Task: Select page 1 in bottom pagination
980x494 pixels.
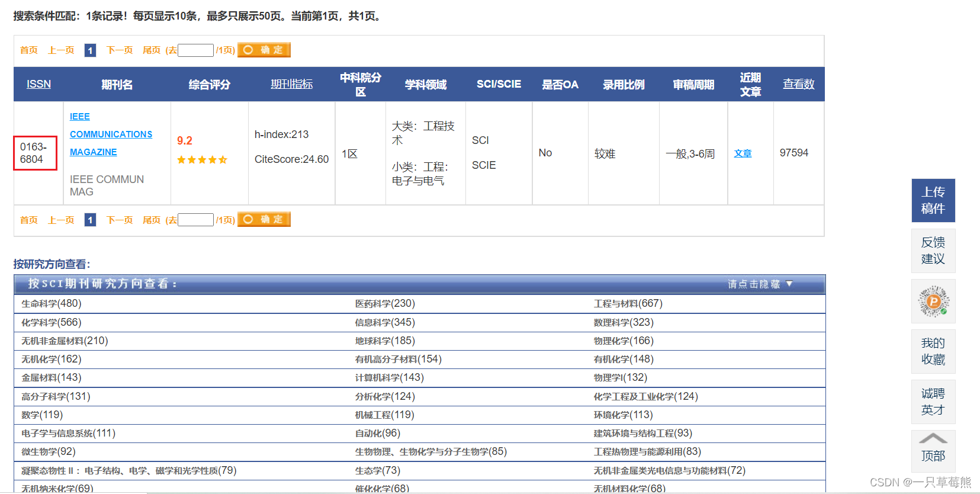Action: (x=90, y=220)
